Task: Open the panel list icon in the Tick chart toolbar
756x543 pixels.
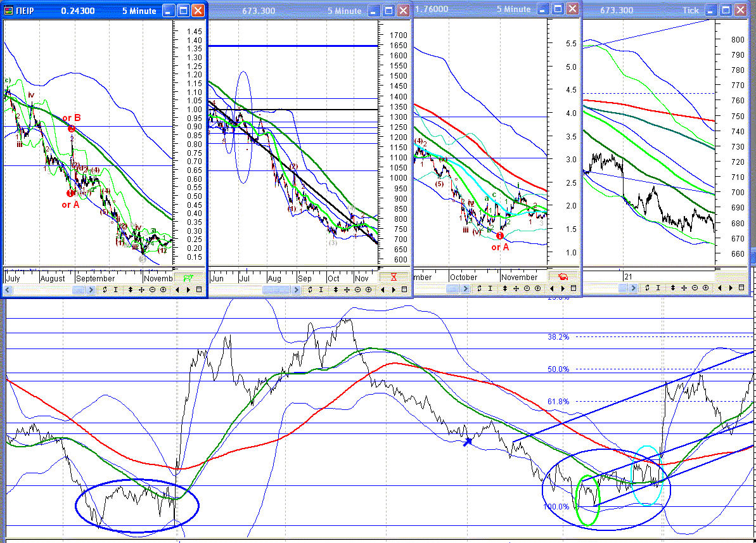Action: [x=741, y=288]
